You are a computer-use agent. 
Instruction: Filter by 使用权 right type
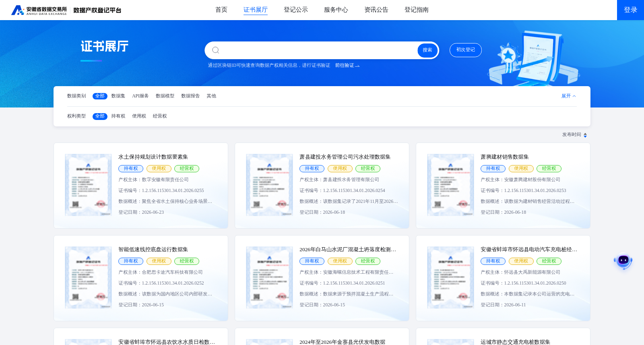139,116
